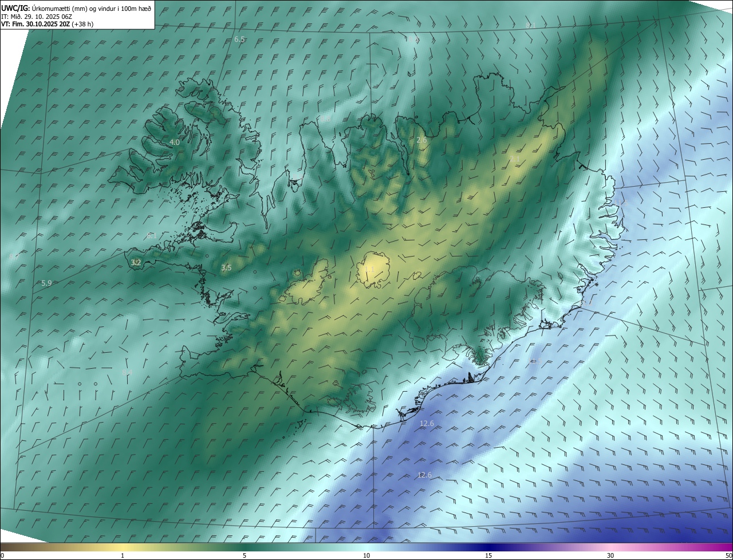Click the '15' tick on the colour scale
733x560 pixels.
pyautogui.click(x=488, y=555)
